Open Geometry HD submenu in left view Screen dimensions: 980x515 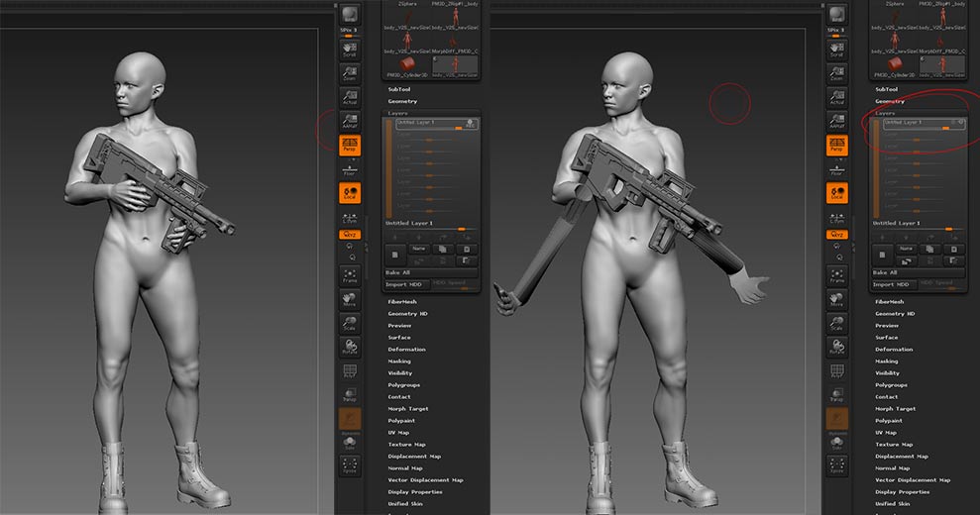tap(407, 314)
